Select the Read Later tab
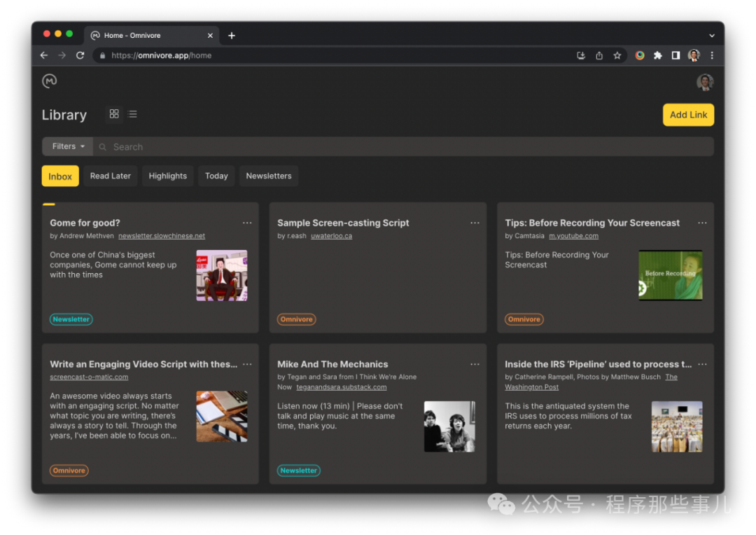Screen dimensions: 756x535 coord(111,176)
